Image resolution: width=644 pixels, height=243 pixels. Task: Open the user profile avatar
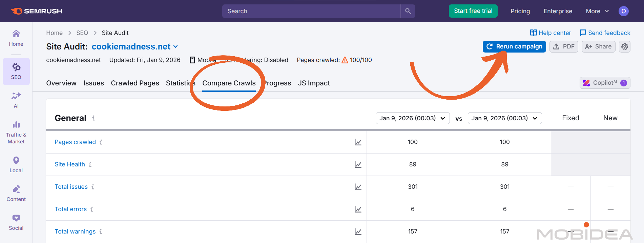(623, 11)
